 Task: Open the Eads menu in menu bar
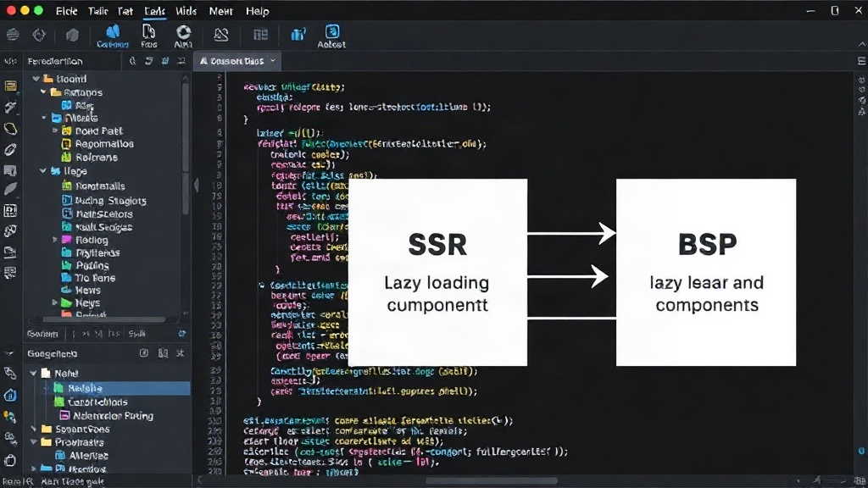154,11
